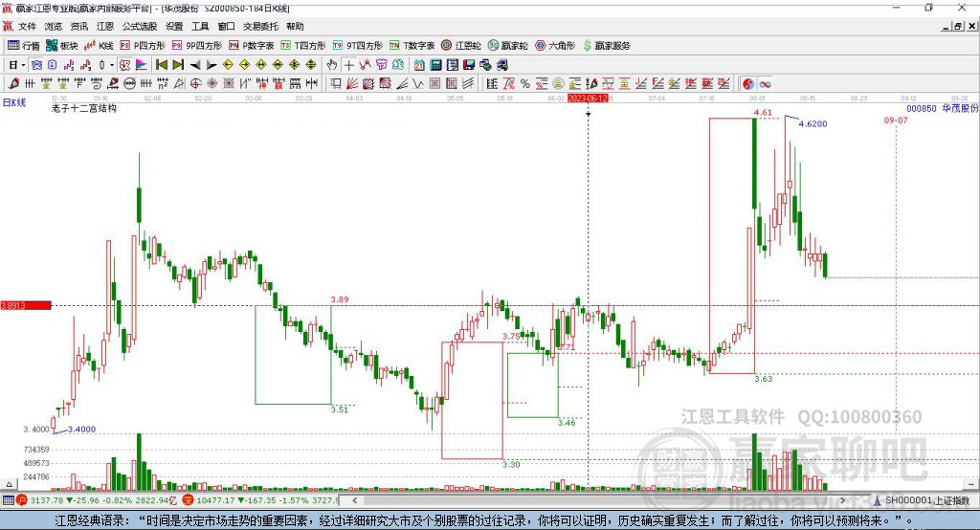Click the colorful flag icon
980x530 pixels.
pyautogui.click(x=142, y=65)
